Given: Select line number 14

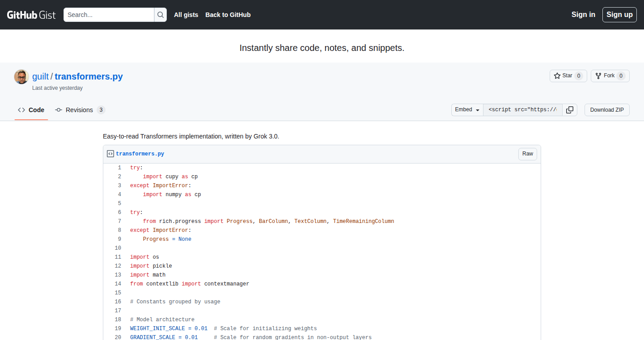Looking at the screenshot, I should (115, 284).
